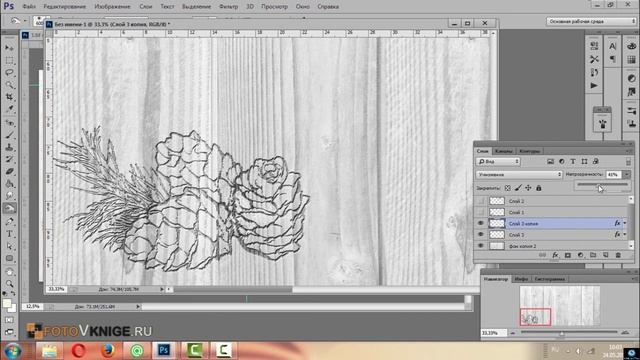Change screen mode at toolbox bottom

9,332
